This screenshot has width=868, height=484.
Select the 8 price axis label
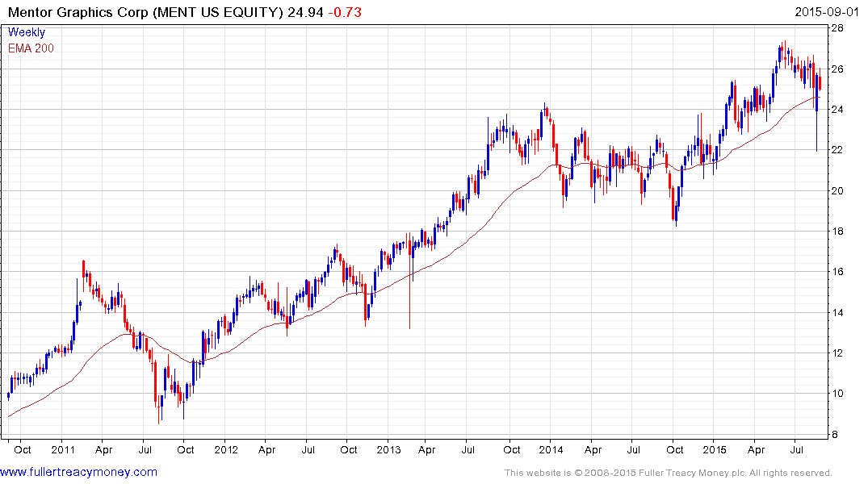pos(836,435)
